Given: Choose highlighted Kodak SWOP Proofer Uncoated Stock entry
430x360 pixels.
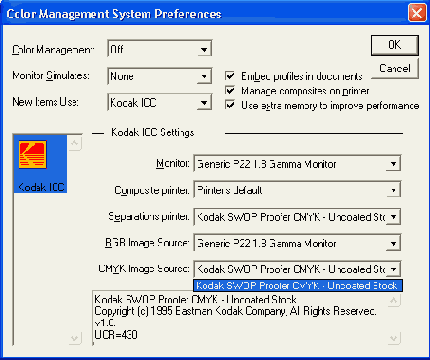Looking at the screenshot, I should (x=298, y=286).
